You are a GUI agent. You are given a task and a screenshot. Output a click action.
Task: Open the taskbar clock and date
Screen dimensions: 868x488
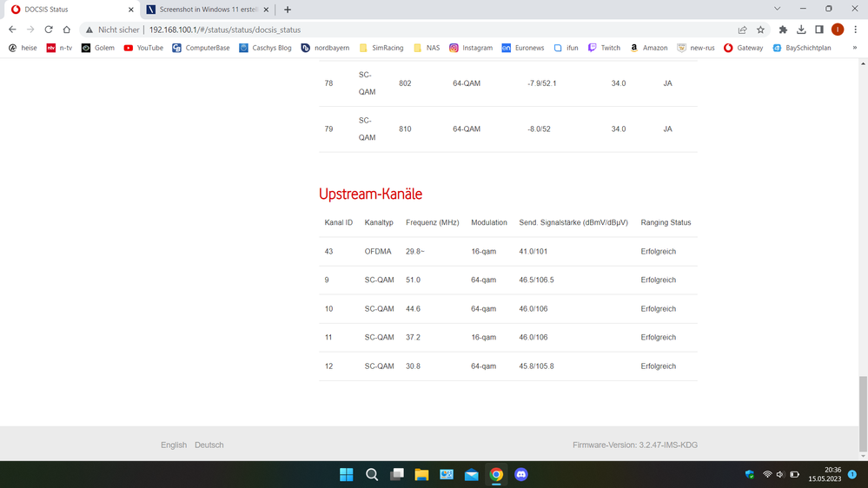825,475
